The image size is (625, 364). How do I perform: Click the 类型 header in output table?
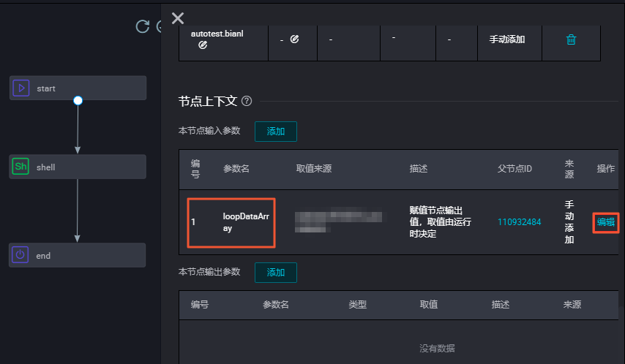(x=358, y=305)
